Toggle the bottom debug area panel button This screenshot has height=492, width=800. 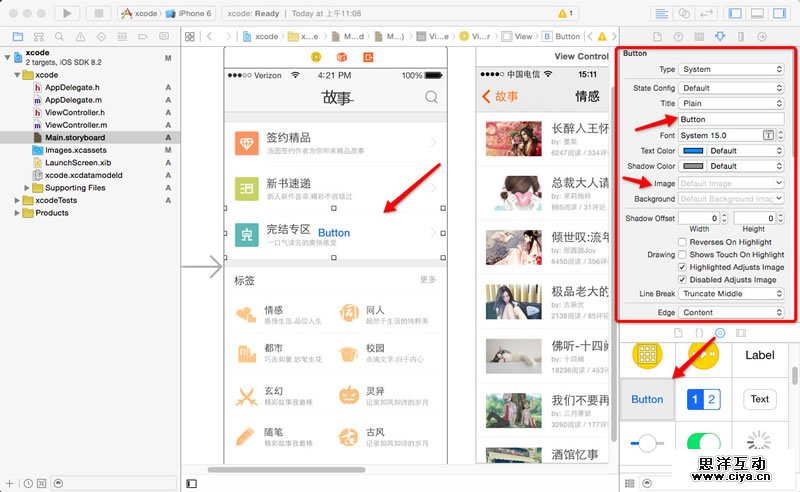coord(757,14)
